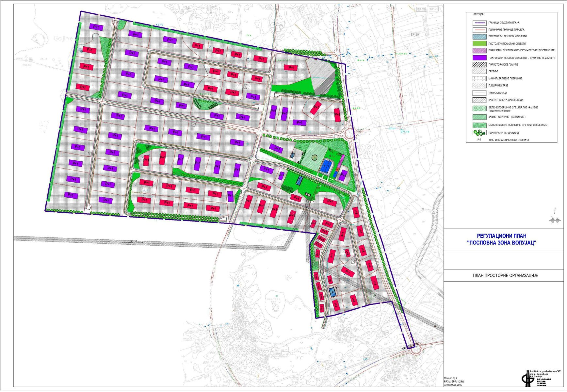Viewport: 567px width, 392px height.
Task: Click the Gajine place label on map
Action: 63,39
